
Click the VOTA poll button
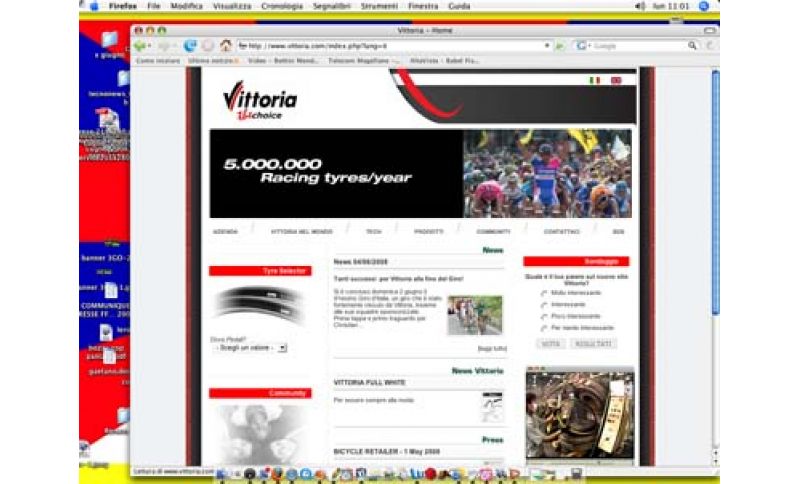(x=551, y=344)
